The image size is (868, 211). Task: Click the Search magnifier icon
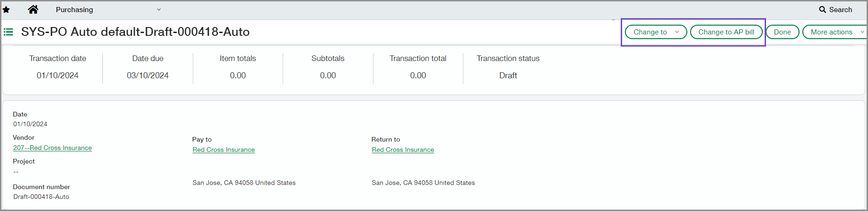[822, 10]
